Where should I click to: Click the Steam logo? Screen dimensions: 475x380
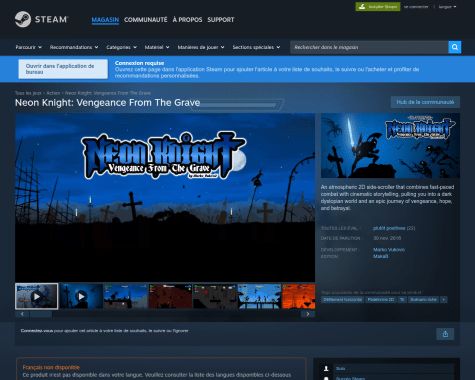(42, 19)
